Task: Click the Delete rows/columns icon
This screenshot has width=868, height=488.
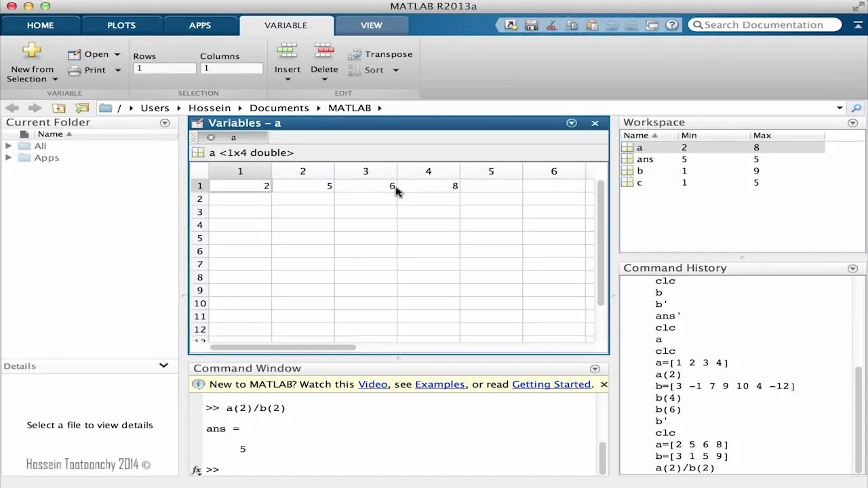Action: 324,51
